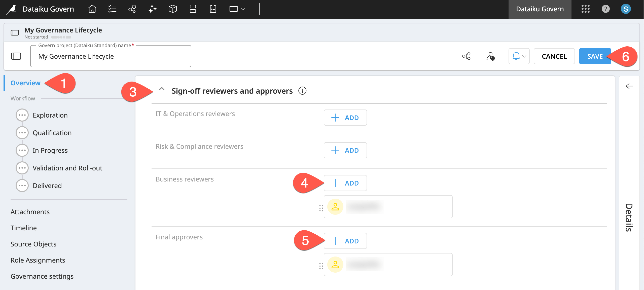This screenshot has height=290, width=644.
Task: Open the help question mark icon
Action: (605, 9)
